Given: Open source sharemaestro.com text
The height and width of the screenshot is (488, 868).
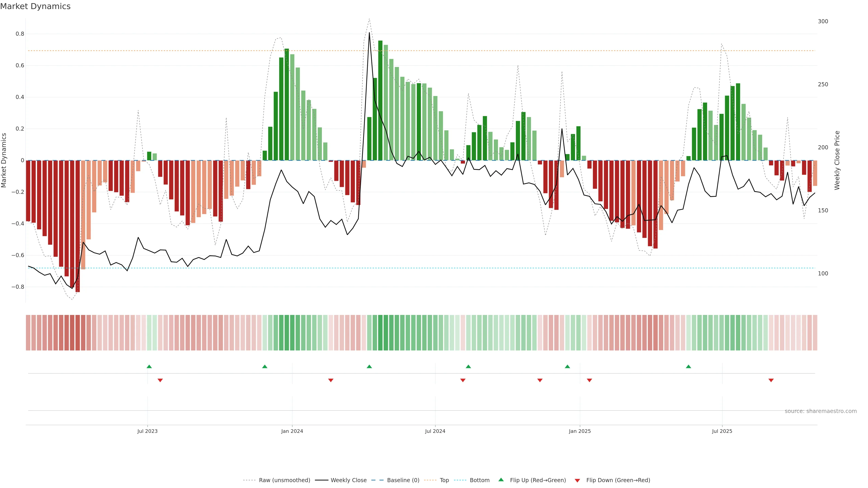Looking at the screenshot, I should tap(821, 411).
